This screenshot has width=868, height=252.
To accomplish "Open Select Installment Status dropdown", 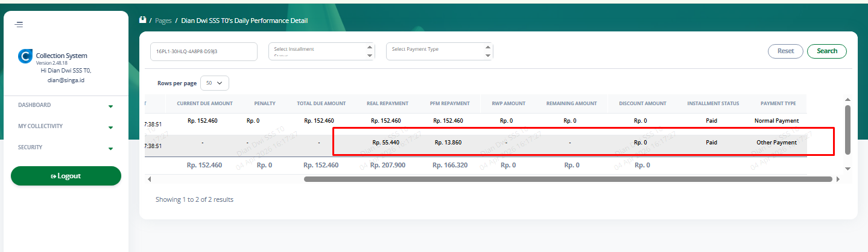I will point(322,51).
